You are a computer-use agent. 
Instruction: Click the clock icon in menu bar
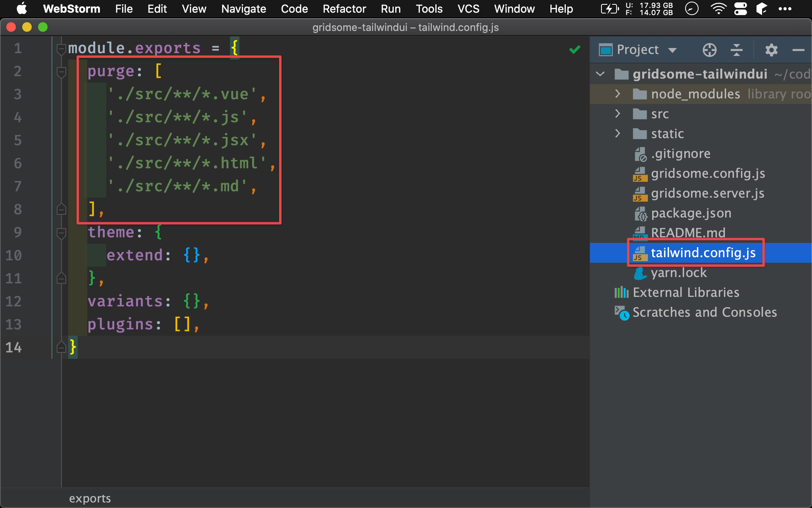point(692,8)
